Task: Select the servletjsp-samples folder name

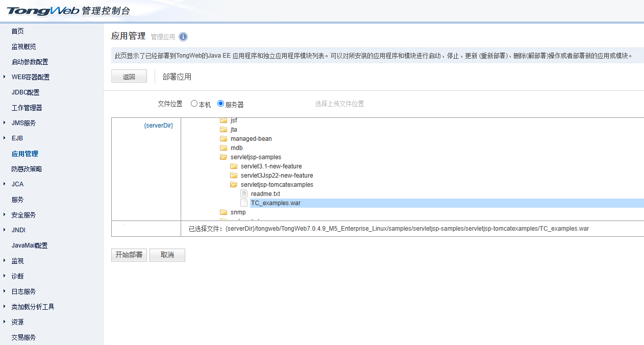Action: tap(256, 157)
